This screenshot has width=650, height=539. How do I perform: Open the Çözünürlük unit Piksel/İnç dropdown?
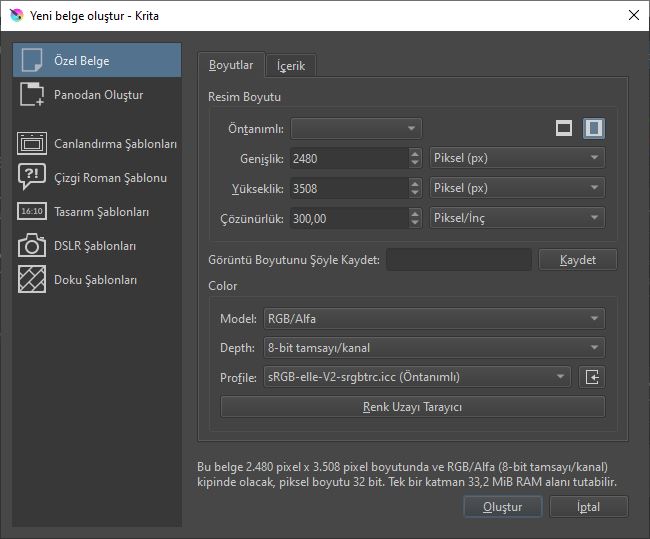[x=517, y=218]
